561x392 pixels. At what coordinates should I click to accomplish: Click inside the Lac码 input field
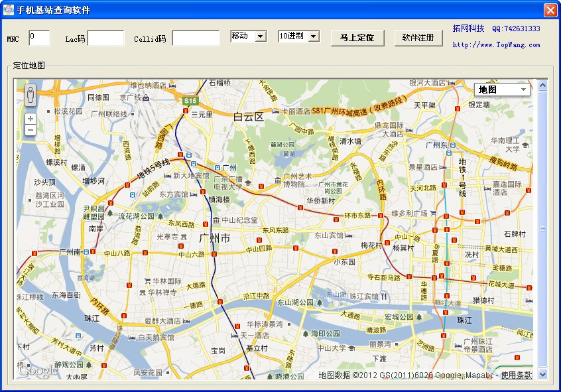[x=106, y=38]
